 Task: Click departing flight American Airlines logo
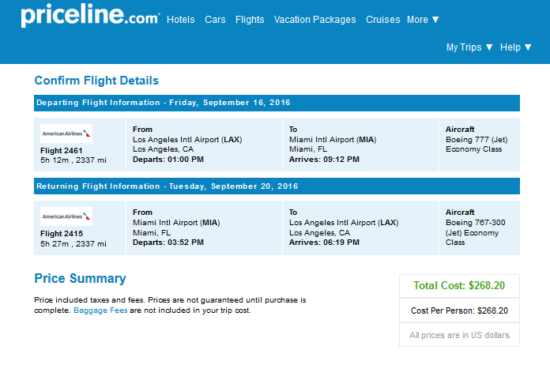point(66,133)
